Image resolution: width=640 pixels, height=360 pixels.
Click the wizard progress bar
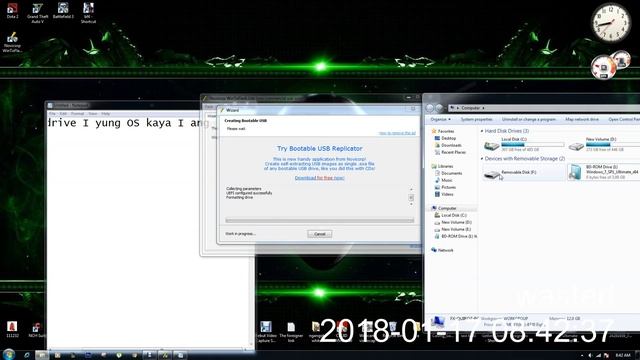click(x=320, y=220)
